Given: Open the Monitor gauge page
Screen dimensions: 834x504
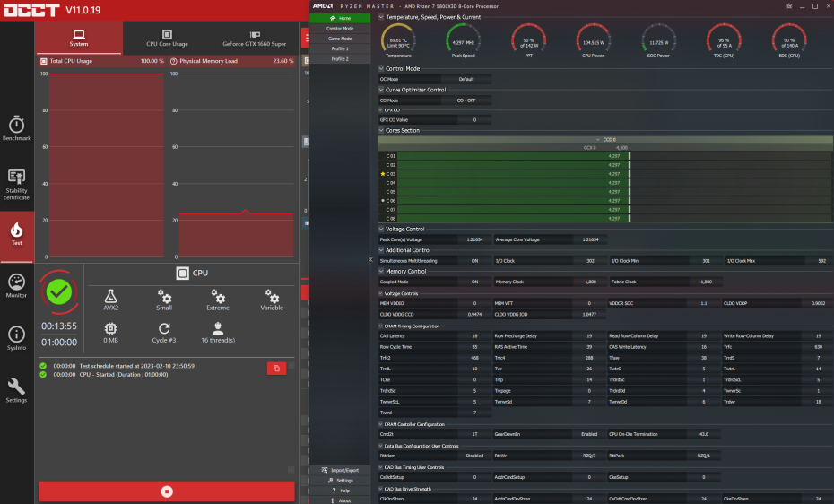Looking at the screenshot, I should tap(16, 285).
